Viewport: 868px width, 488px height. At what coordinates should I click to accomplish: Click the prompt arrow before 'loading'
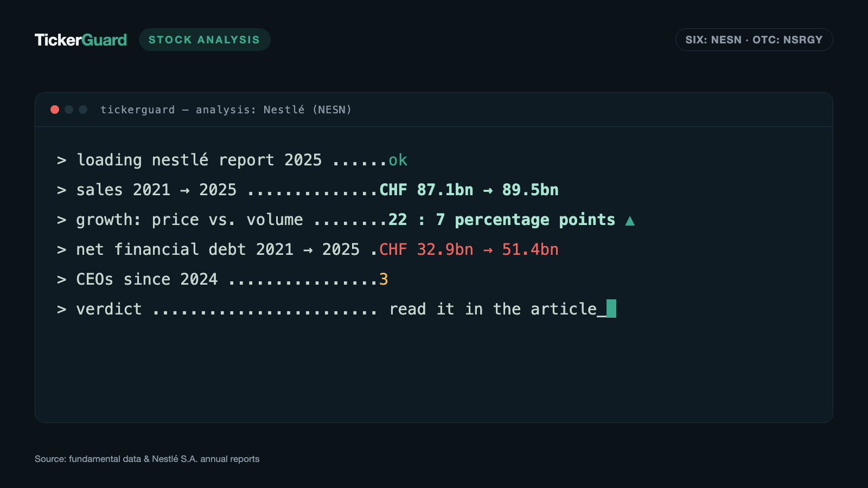coord(62,160)
